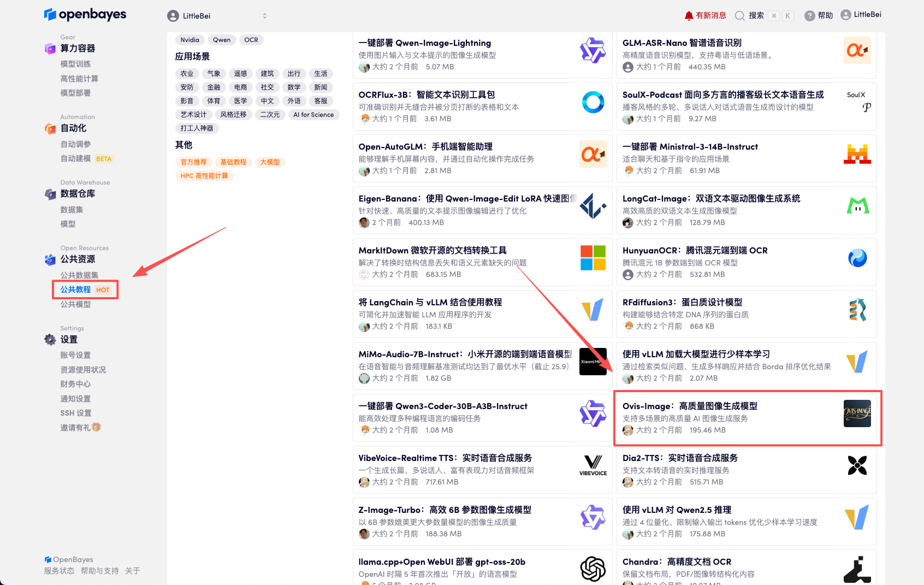The width and height of the screenshot is (924, 585).
Task: Filter by the OCR tag
Action: click(x=251, y=40)
